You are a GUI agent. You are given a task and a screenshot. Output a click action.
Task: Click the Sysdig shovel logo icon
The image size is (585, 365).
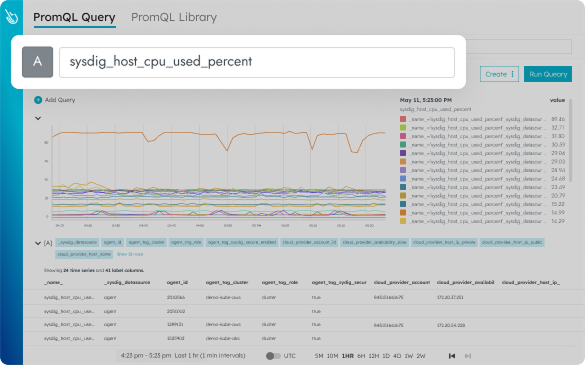point(11,17)
